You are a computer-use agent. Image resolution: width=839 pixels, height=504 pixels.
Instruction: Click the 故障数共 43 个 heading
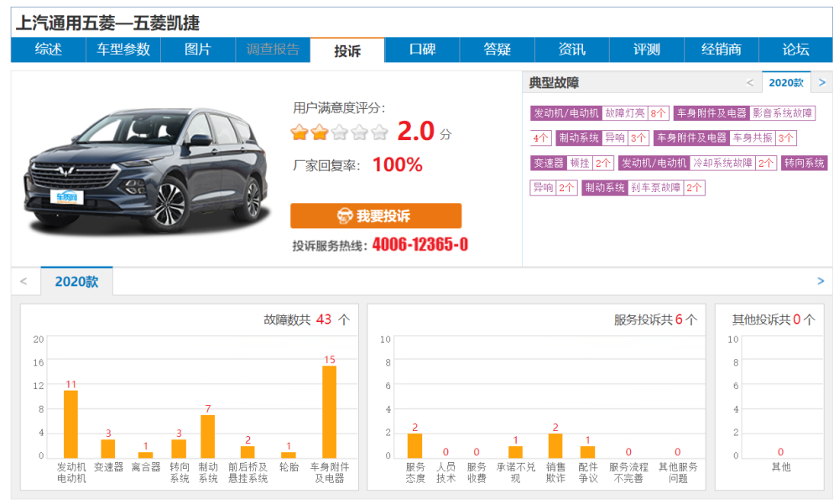[x=306, y=320]
